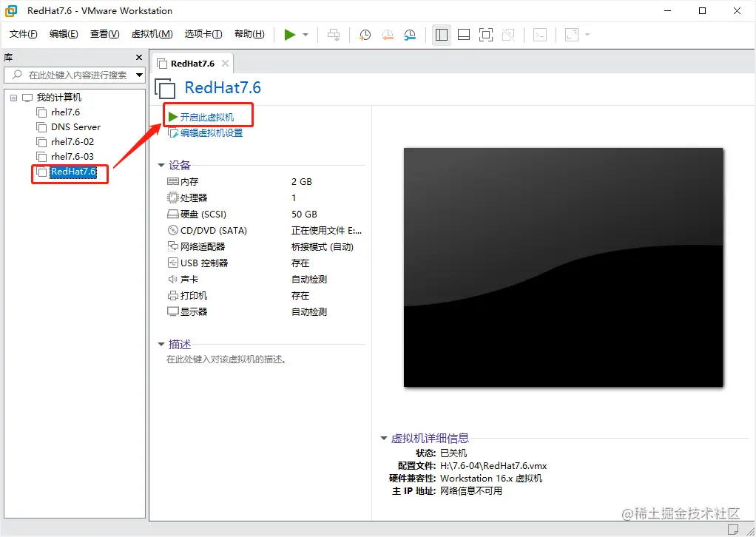
Task: Click the 处理器 device row
Action: click(263, 198)
